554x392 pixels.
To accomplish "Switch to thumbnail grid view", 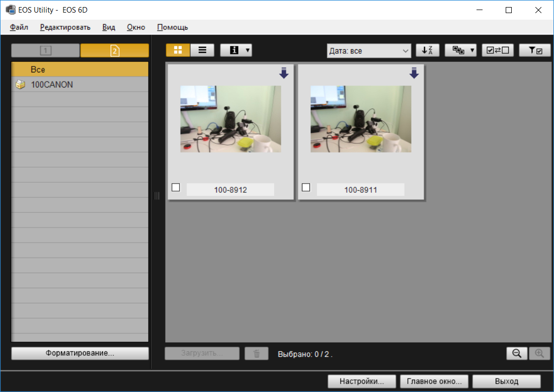I will click(178, 50).
